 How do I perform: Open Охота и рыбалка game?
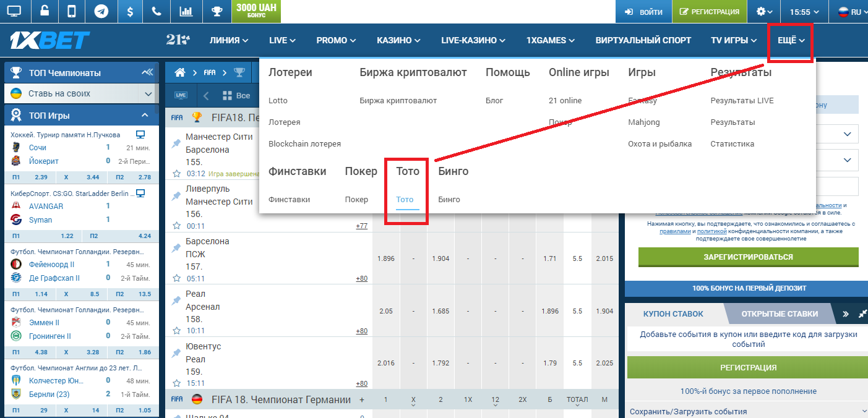660,143
